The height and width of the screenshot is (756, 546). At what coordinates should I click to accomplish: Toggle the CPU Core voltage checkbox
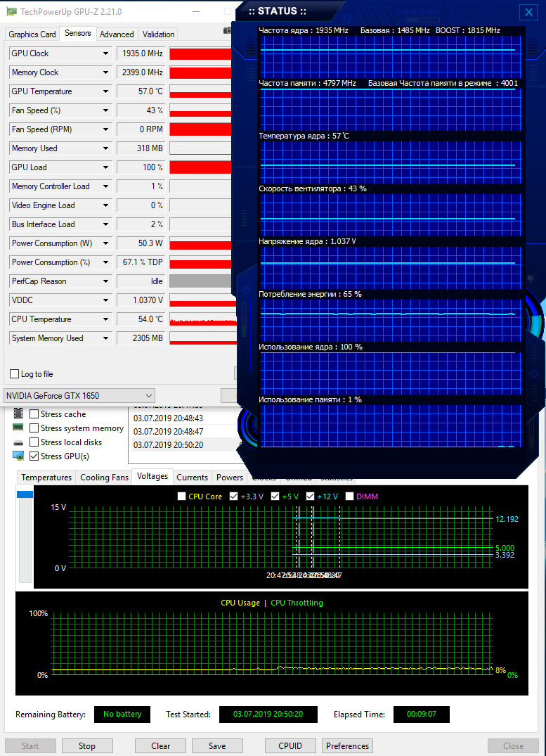click(182, 496)
